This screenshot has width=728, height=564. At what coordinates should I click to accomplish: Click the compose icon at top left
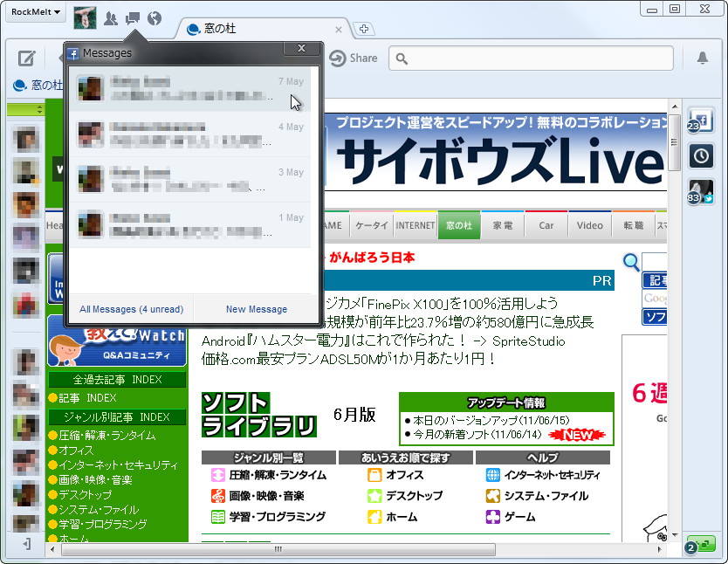tap(26, 58)
